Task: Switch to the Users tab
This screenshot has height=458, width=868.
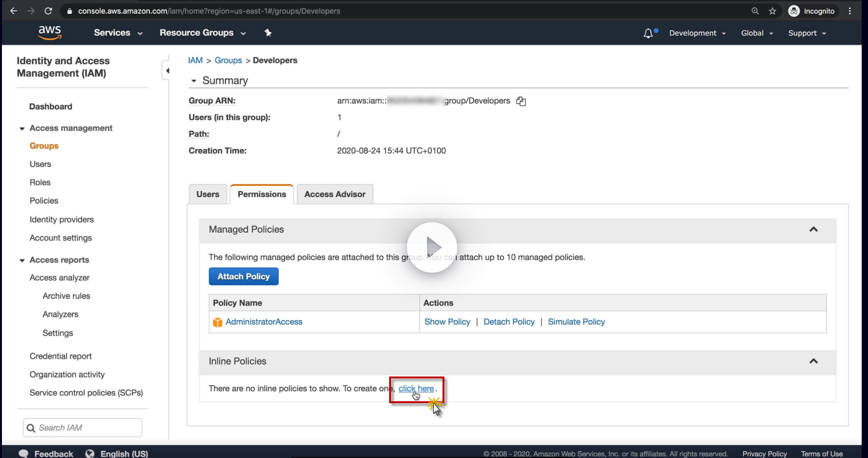Action: click(x=207, y=194)
